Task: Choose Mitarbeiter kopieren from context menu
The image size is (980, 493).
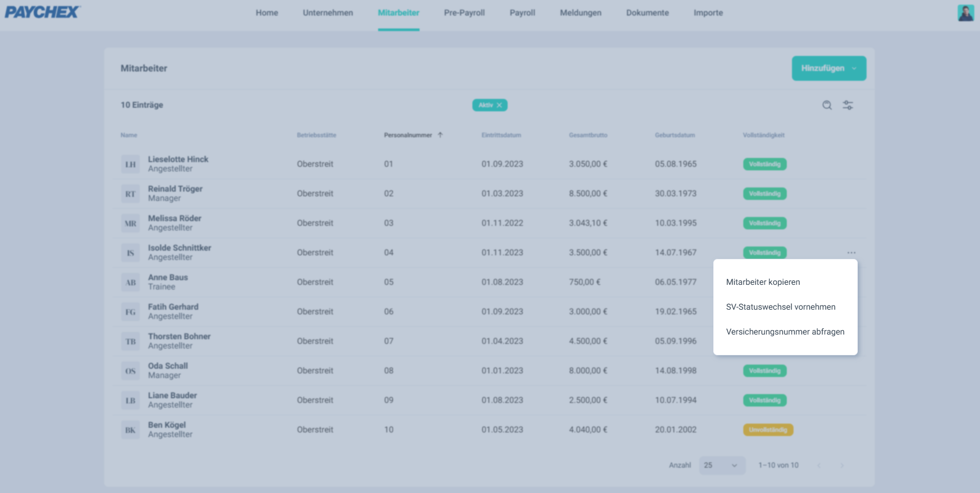Action: (x=785, y=282)
